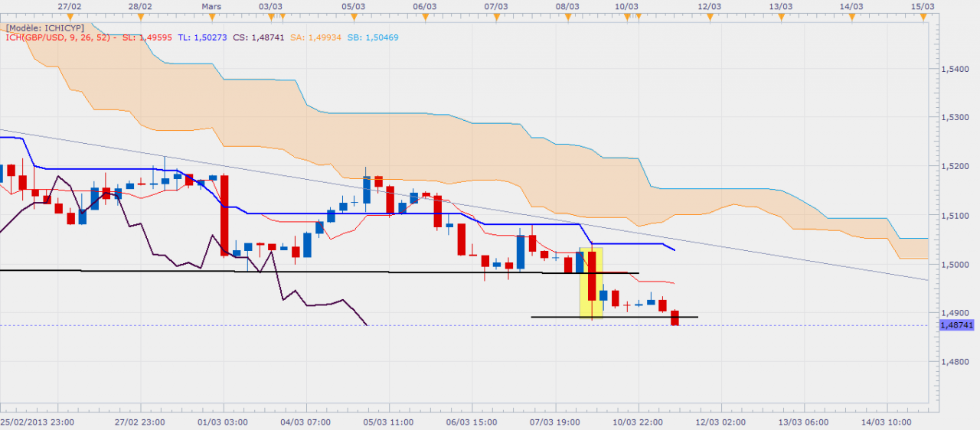Click the 07/03 19:00 time label
This screenshot has height=430, width=980.
tap(555, 422)
